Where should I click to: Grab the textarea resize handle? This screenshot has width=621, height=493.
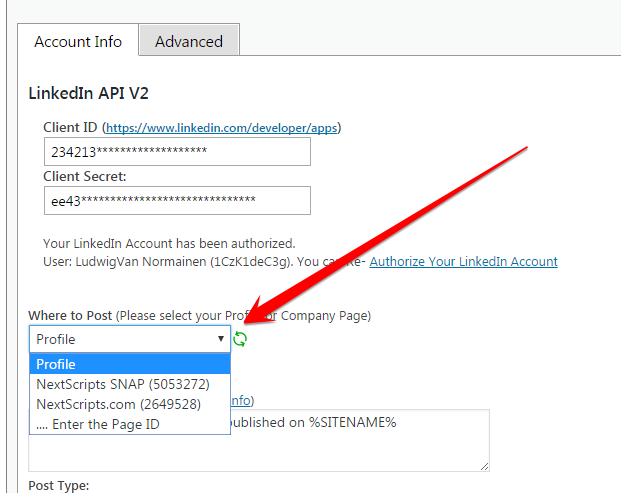coord(484,466)
